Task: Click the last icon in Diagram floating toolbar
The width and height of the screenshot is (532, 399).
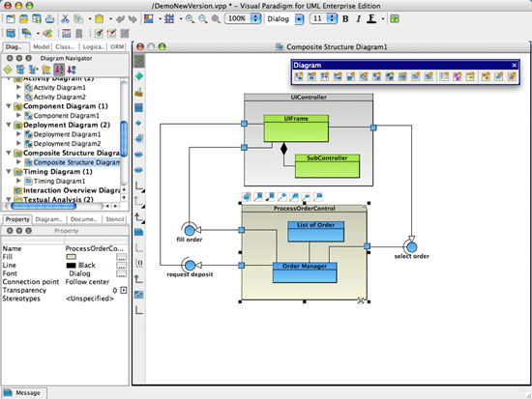Action: tap(512, 76)
